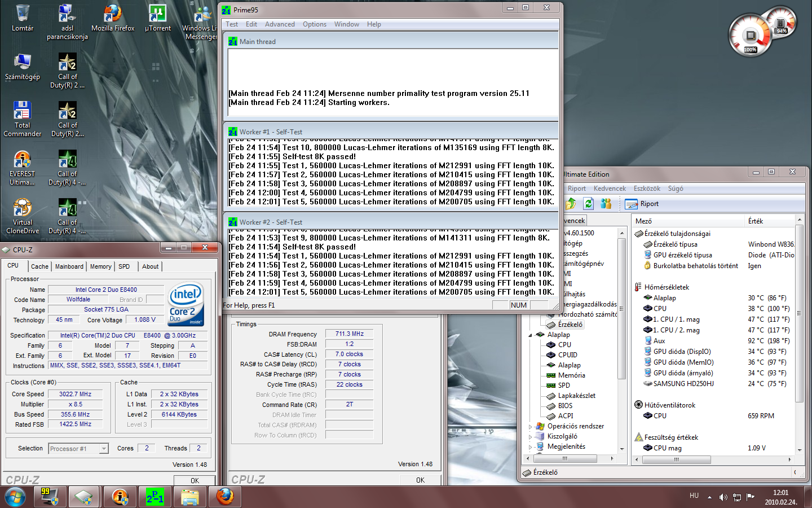
Task: Switch to the Memory tab in CPU-Z
Action: [x=101, y=266]
